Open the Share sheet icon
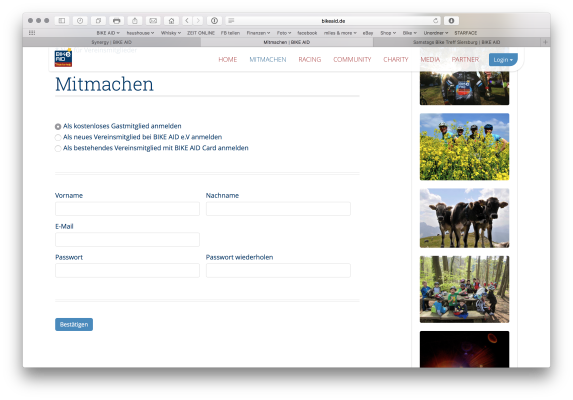 (x=135, y=21)
